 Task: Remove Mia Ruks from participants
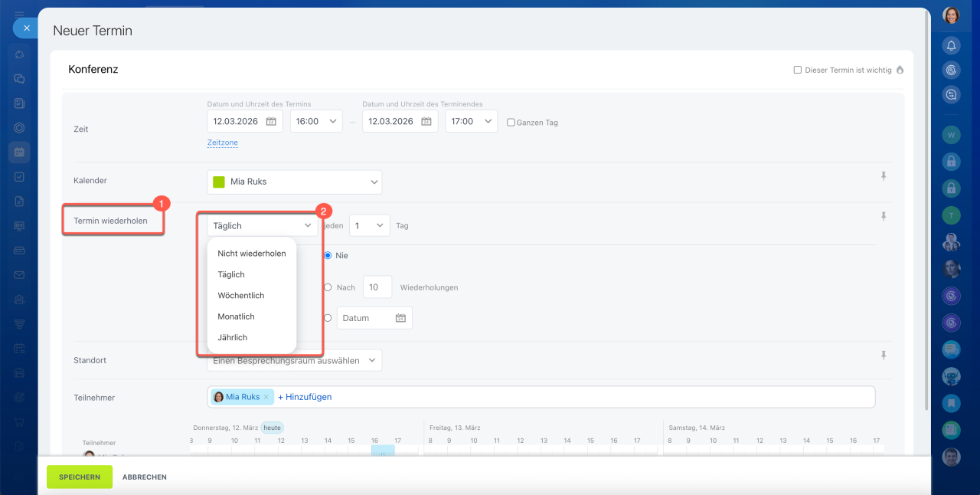click(266, 397)
